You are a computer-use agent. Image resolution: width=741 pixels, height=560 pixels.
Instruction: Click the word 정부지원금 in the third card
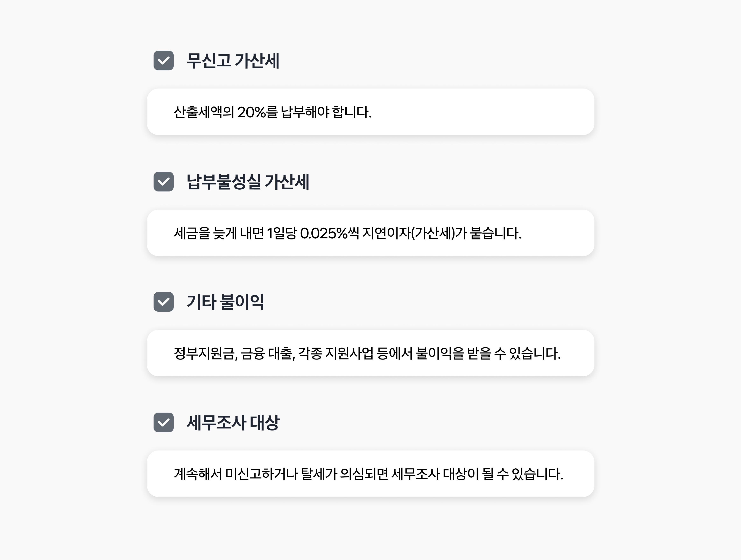(x=205, y=353)
